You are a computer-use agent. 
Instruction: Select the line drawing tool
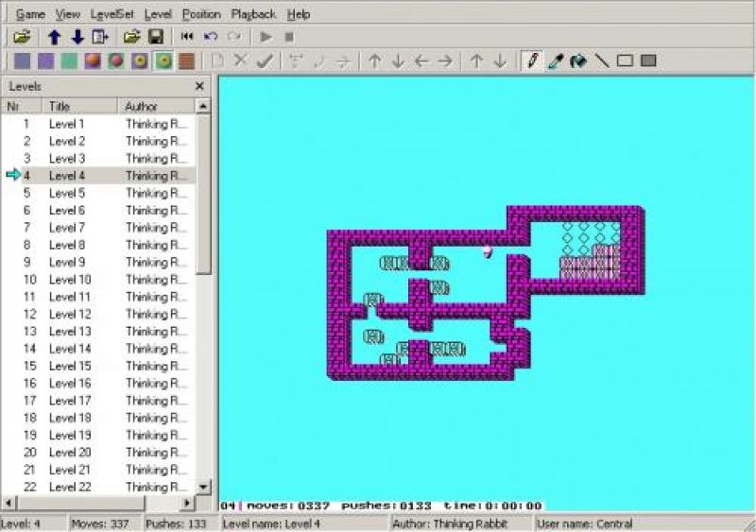(x=602, y=61)
